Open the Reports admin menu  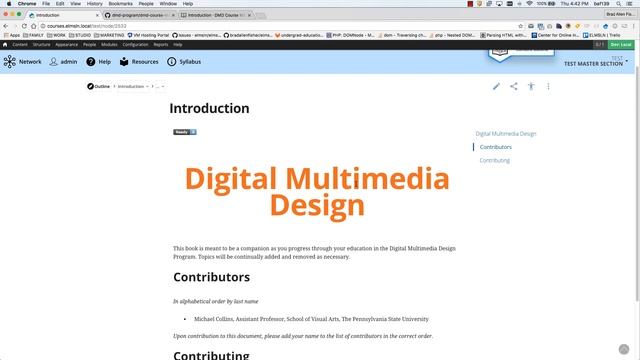point(161,44)
